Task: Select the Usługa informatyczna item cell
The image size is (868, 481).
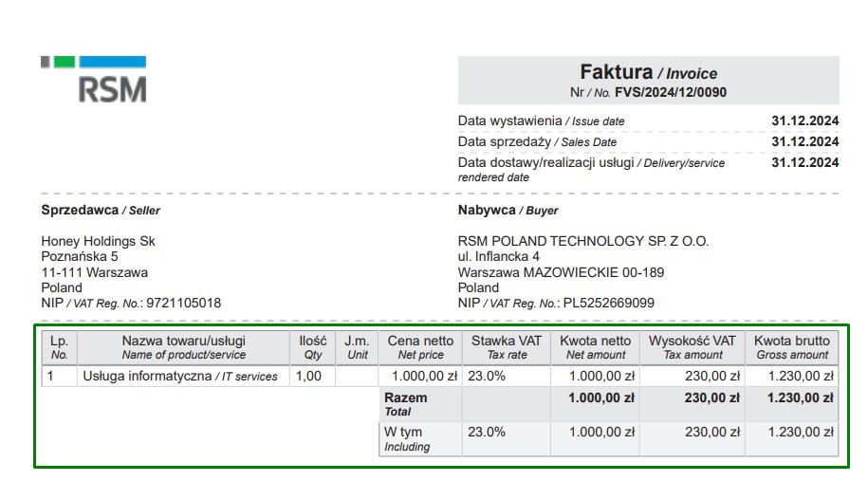Action: point(180,377)
